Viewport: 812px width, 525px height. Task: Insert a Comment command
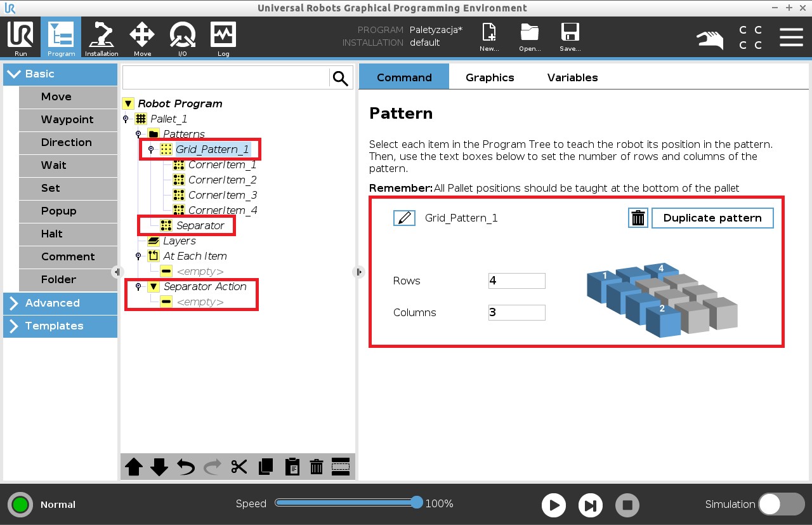[68, 257]
